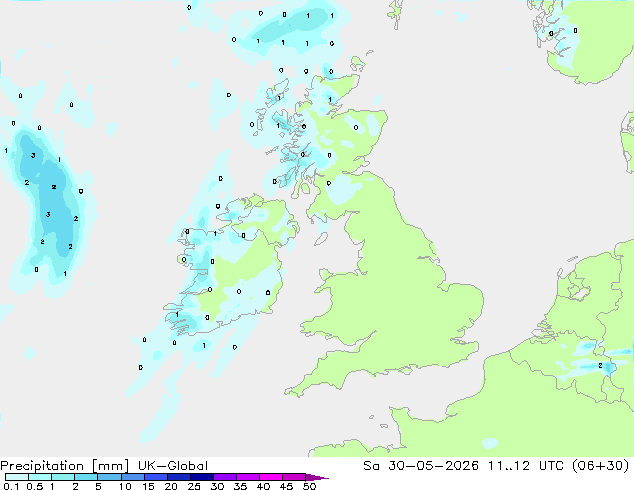Click the "0.5" legend scale label
This screenshot has width=634, height=490.
tap(35, 486)
